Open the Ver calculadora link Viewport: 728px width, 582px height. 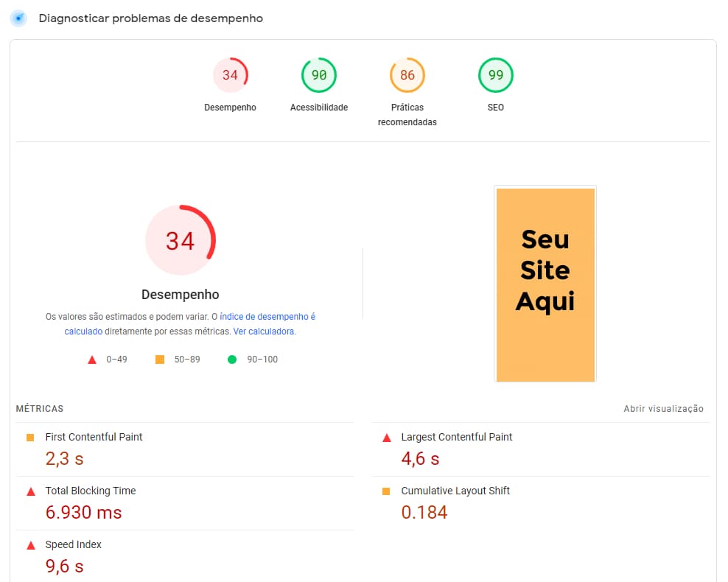(x=264, y=331)
